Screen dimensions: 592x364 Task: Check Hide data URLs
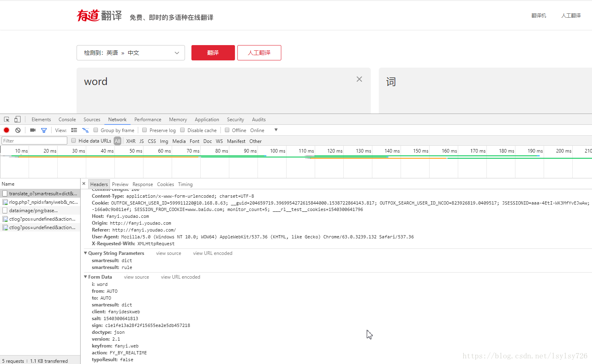[x=74, y=141]
